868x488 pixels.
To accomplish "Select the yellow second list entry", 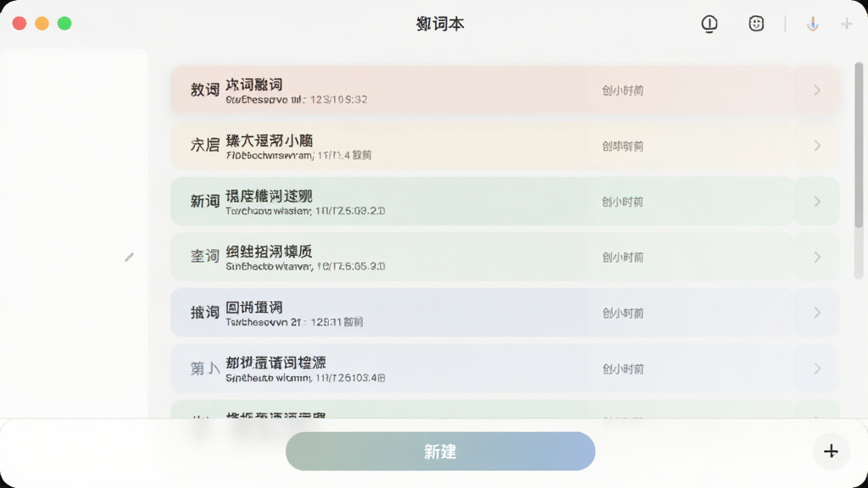I will [x=482, y=146].
